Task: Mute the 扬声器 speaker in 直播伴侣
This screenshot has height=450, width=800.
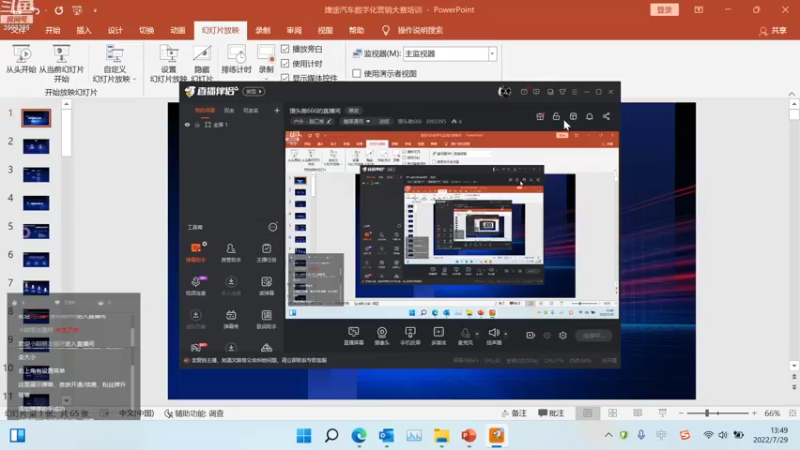Action: pos(493,336)
